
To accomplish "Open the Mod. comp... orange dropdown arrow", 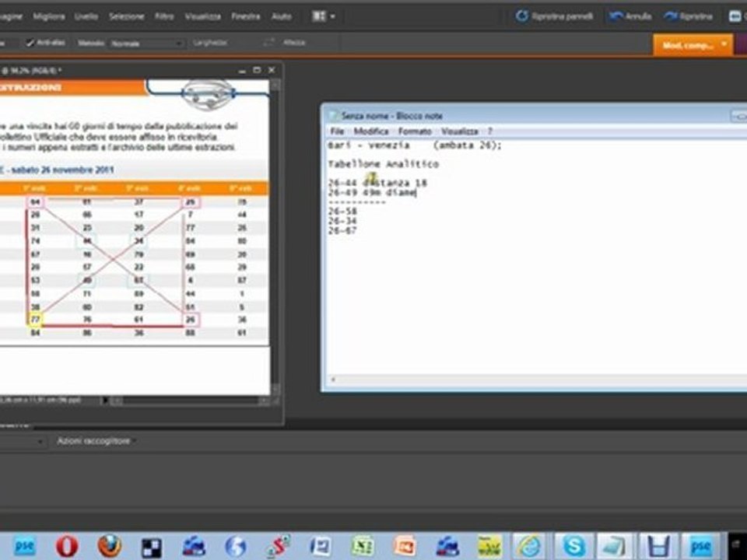I will click(x=724, y=45).
